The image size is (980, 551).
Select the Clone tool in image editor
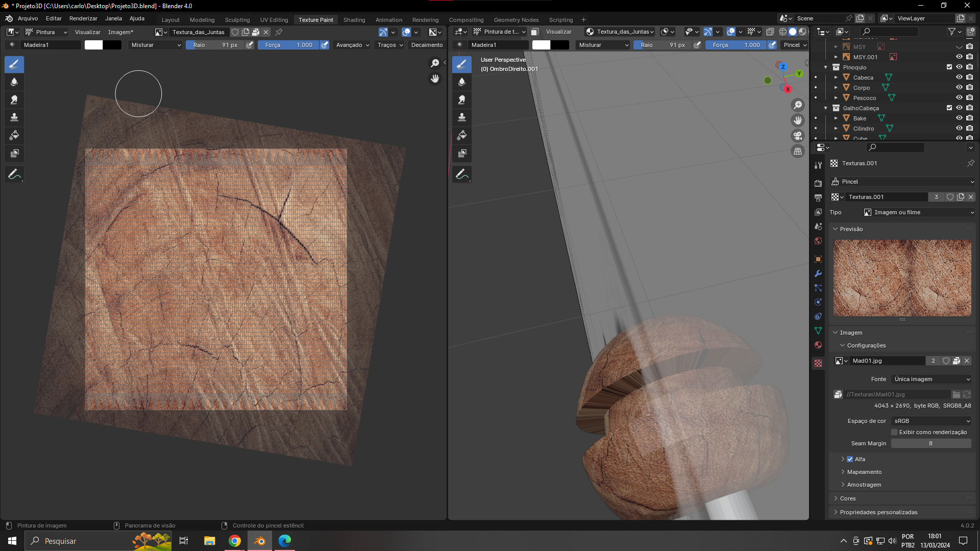[x=14, y=117]
